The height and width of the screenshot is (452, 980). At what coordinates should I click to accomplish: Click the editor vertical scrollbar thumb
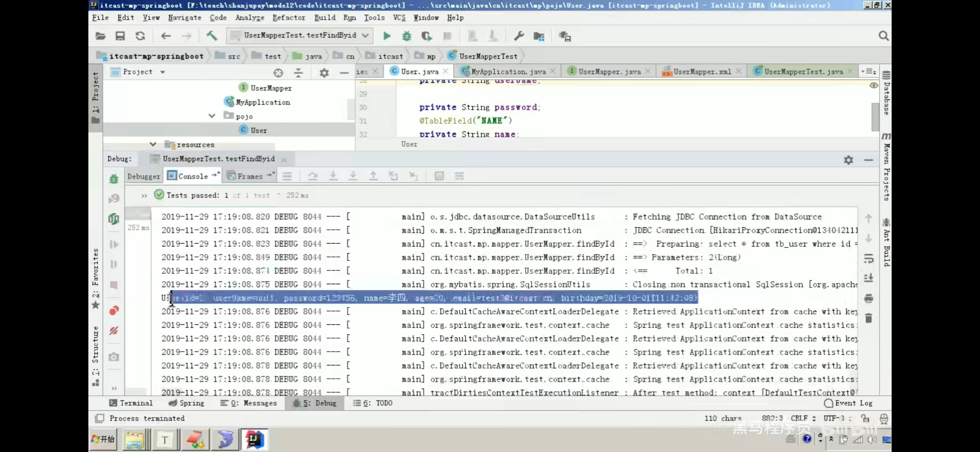pyautogui.click(x=875, y=116)
